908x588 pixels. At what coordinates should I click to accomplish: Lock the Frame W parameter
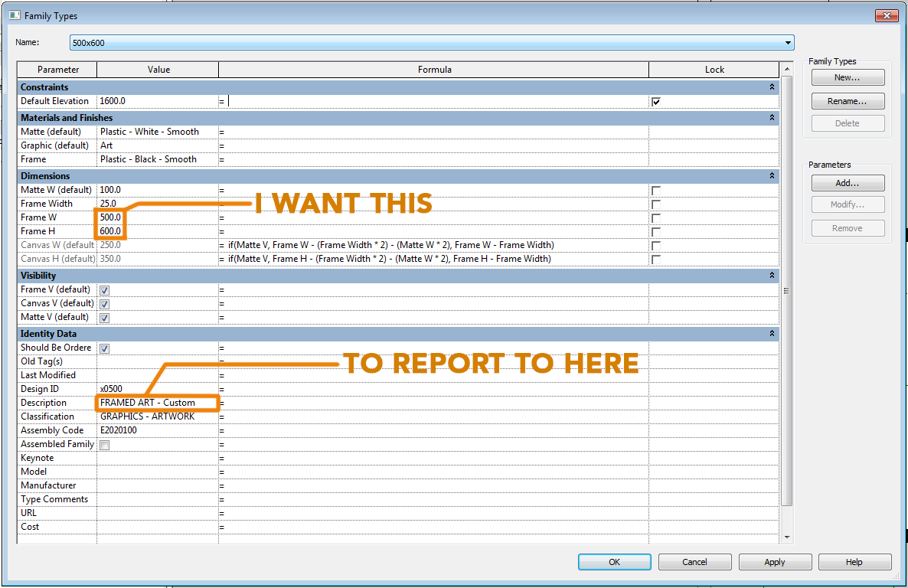[x=655, y=217]
